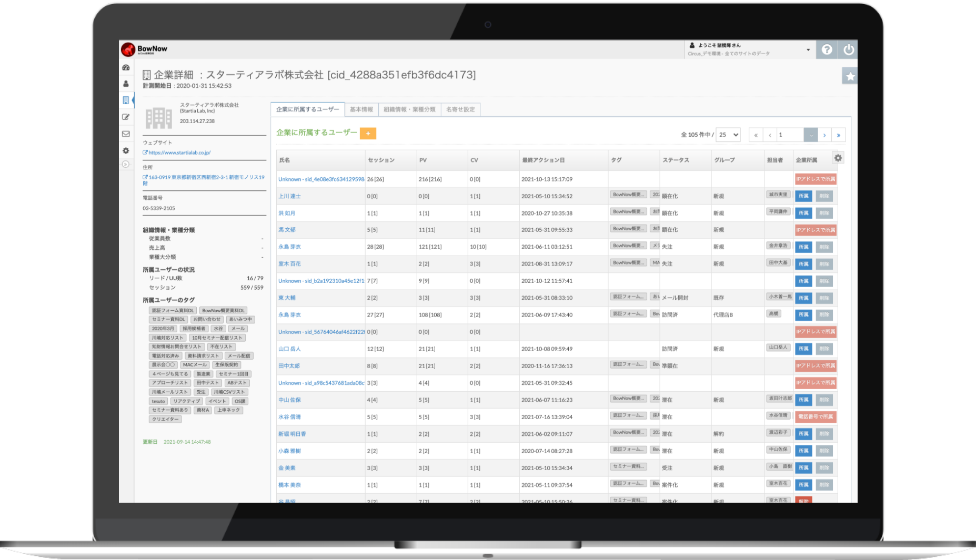Select the leads person icon in the sidebar

(x=126, y=84)
